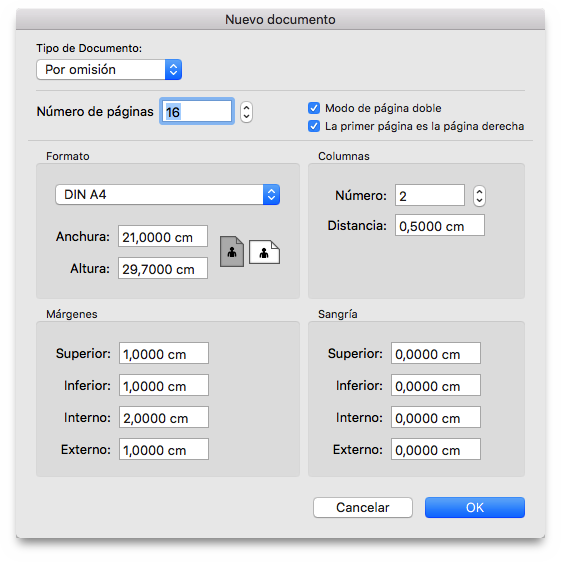This screenshot has height=562, width=561.
Task: Click the Columnas Número field
Action: click(x=430, y=195)
